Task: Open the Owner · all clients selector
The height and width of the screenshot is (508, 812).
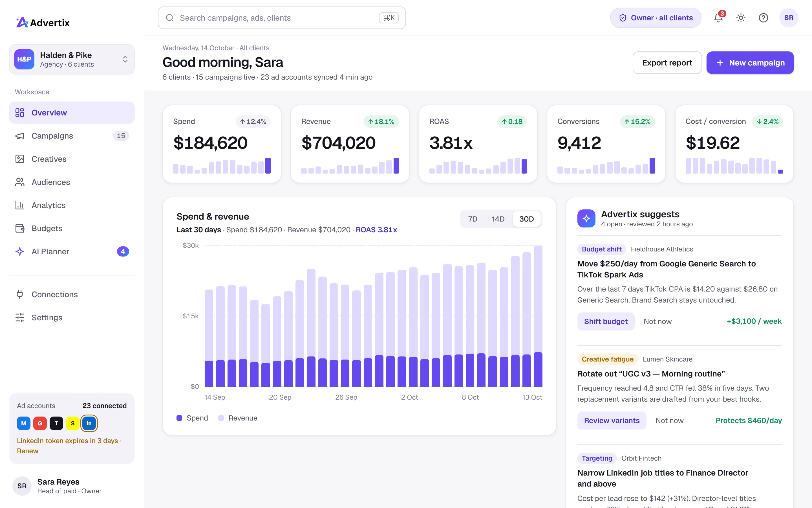Action: [655, 18]
